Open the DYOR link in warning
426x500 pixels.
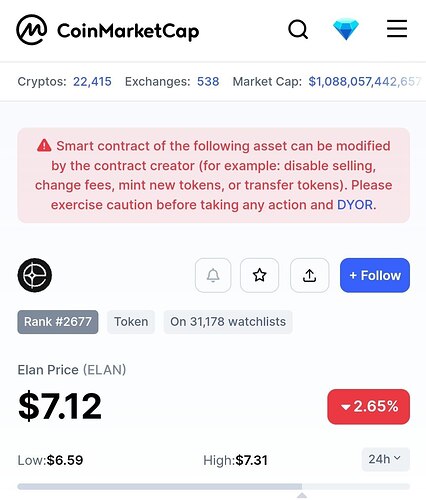[x=355, y=205]
